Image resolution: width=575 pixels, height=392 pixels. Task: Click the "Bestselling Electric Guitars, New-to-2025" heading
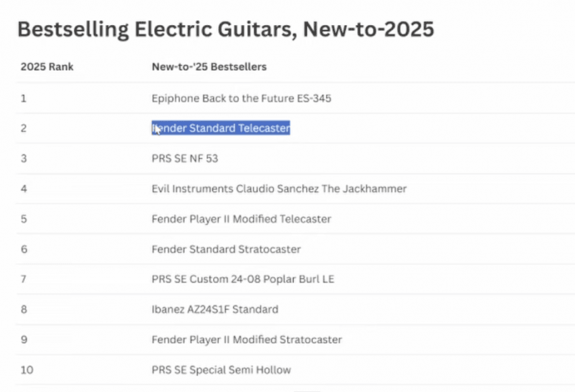225,30
